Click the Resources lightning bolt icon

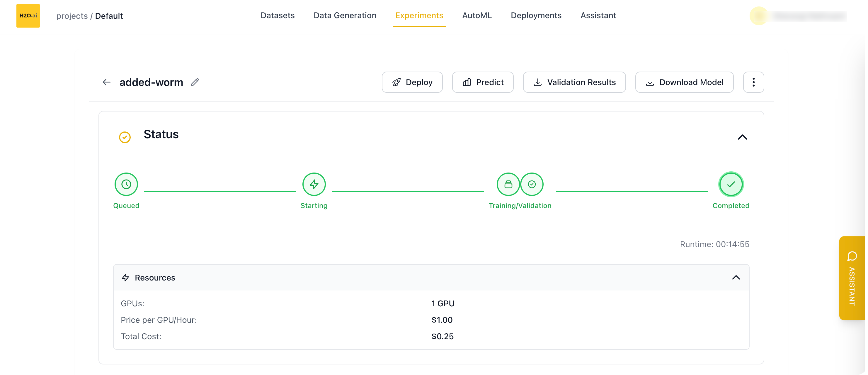point(125,278)
